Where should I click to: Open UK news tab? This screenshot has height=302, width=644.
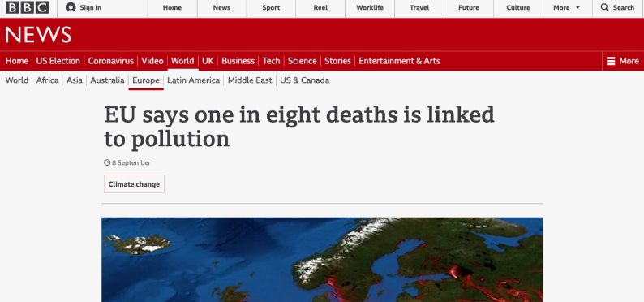pos(208,61)
